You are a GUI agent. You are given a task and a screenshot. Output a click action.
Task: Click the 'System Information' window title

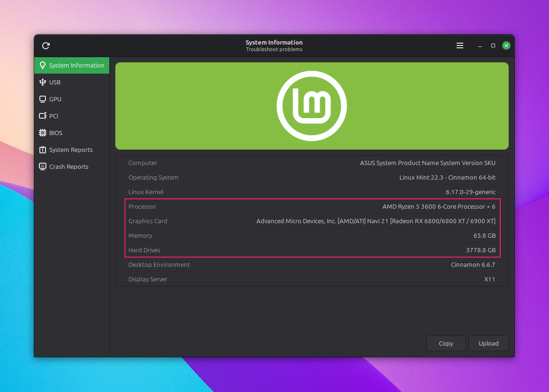pyautogui.click(x=274, y=42)
